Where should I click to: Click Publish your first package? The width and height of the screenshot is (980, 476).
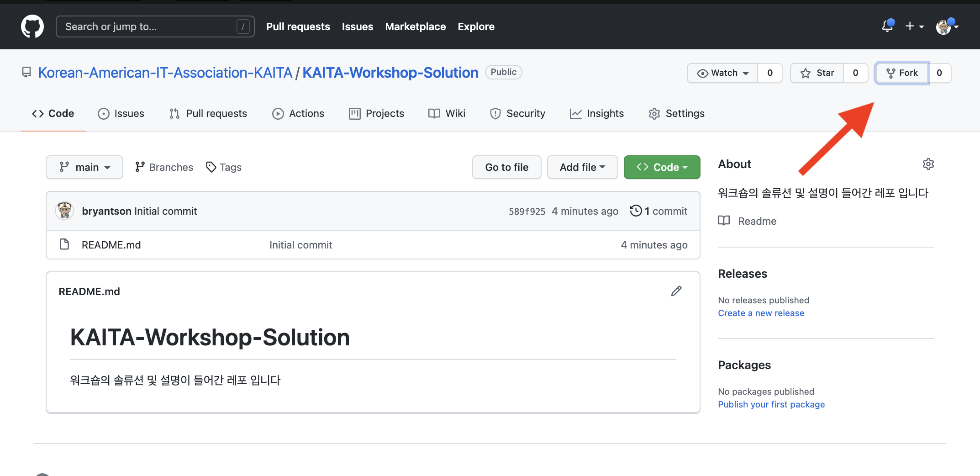(771, 404)
